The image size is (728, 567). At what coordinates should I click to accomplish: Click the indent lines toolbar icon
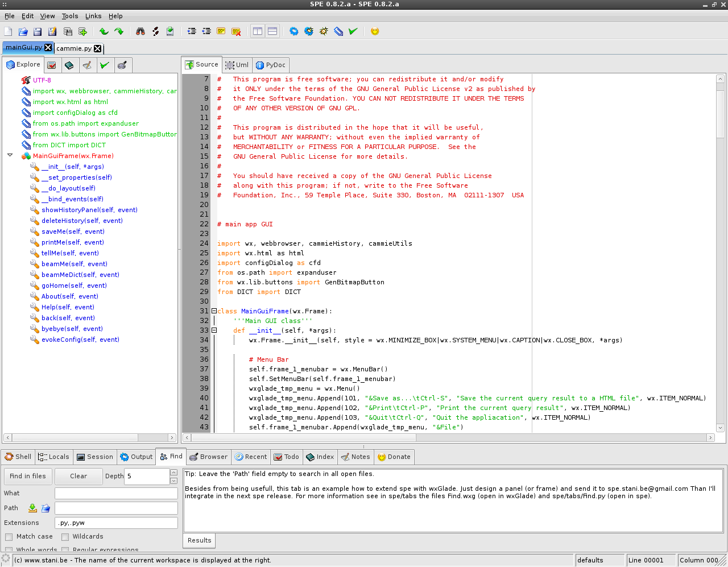(192, 31)
